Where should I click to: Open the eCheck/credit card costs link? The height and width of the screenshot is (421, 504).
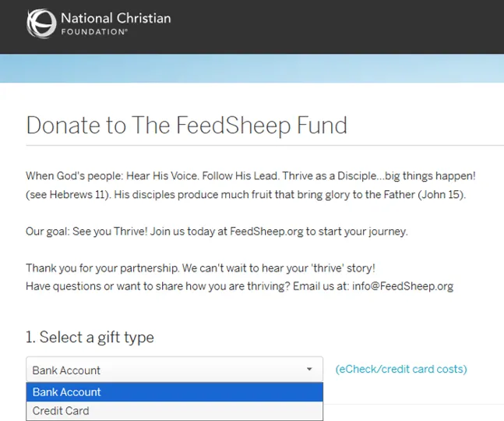tap(401, 369)
